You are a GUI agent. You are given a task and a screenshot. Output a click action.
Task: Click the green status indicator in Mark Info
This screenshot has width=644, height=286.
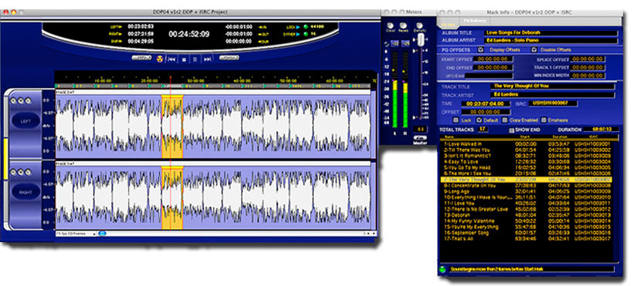(x=442, y=269)
